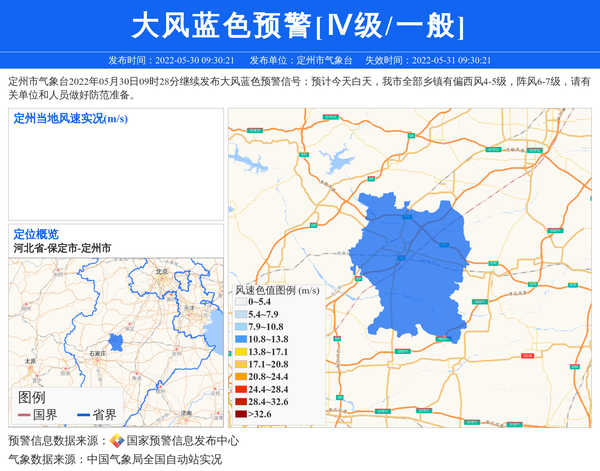Pick the 17.1~20.8 legend color swatch

[241, 364]
